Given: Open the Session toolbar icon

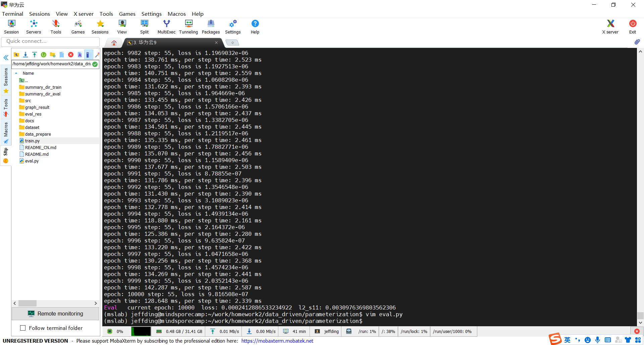Looking at the screenshot, I should [11, 27].
